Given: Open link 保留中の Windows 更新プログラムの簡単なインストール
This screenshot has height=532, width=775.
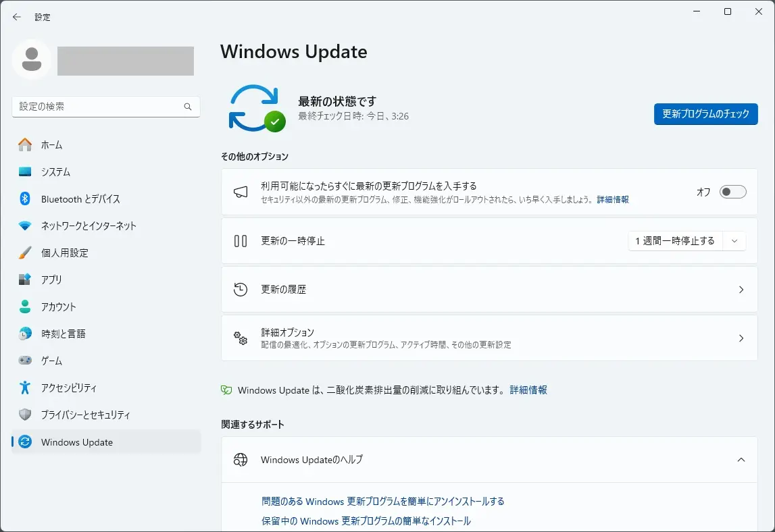Looking at the screenshot, I should point(366,521).
